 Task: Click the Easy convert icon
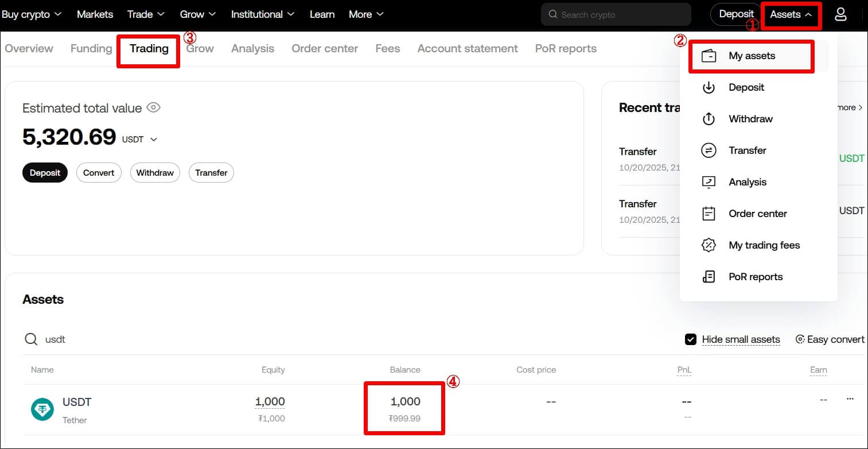[800, 339]
